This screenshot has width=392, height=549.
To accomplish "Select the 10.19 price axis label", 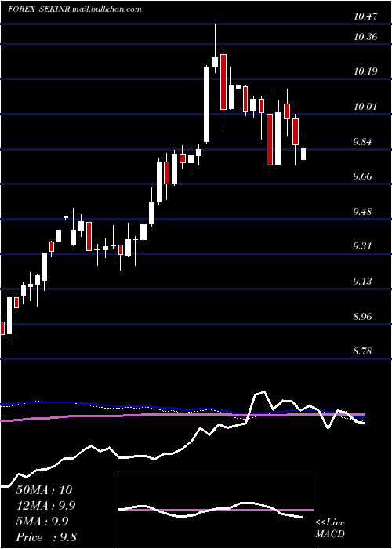I will point(365,71).
